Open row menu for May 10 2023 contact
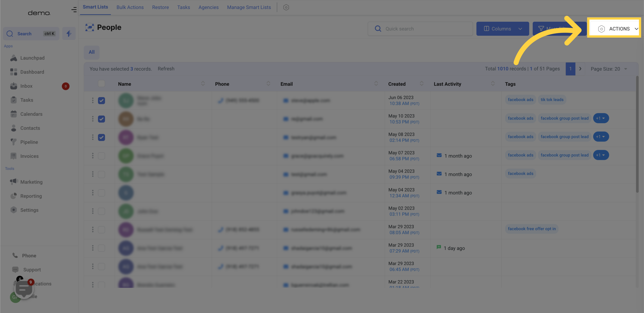The image size is (644, 313). (92, 119)
